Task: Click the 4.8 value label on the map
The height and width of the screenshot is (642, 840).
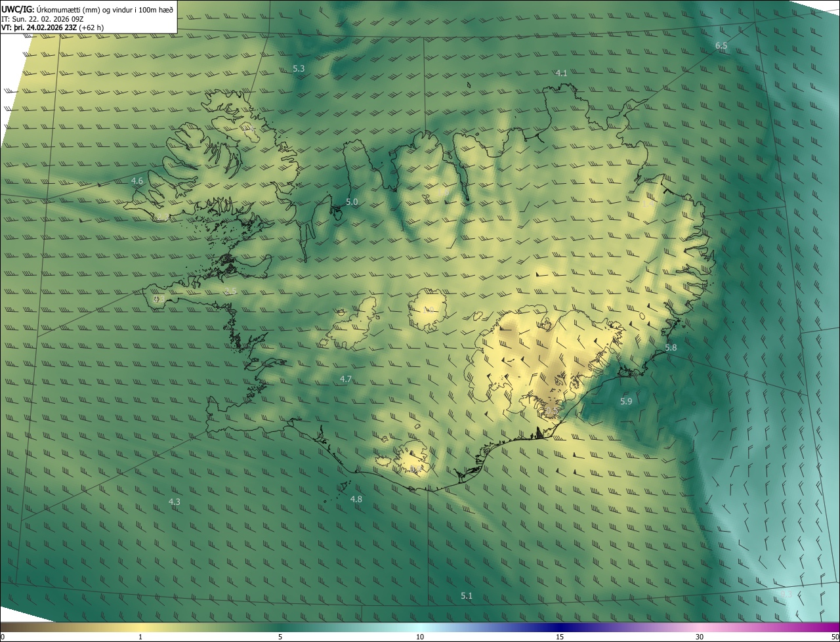Action: click(356, 500)
